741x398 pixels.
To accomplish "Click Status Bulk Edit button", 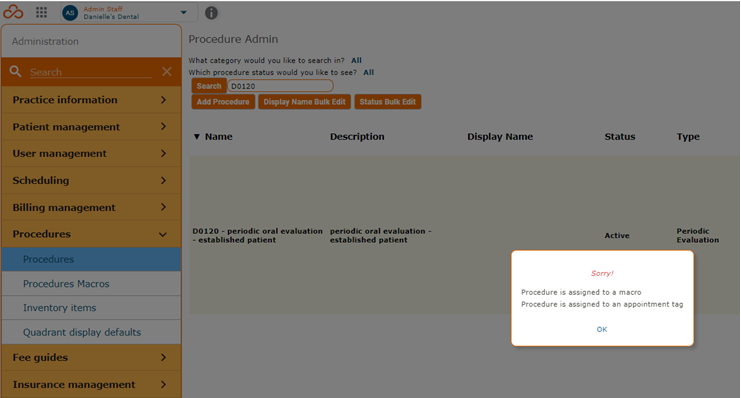I will [388, 102].
